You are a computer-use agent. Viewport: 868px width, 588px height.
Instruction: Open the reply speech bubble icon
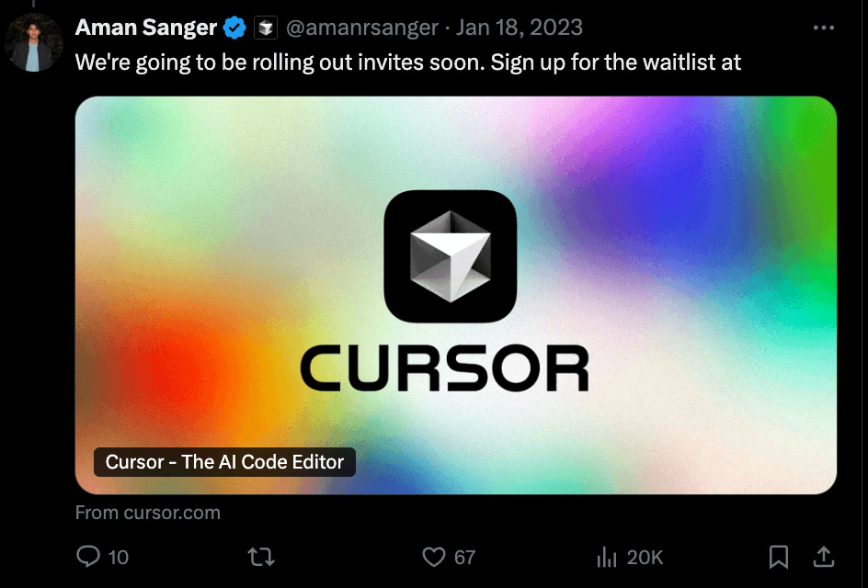[88, 557]
